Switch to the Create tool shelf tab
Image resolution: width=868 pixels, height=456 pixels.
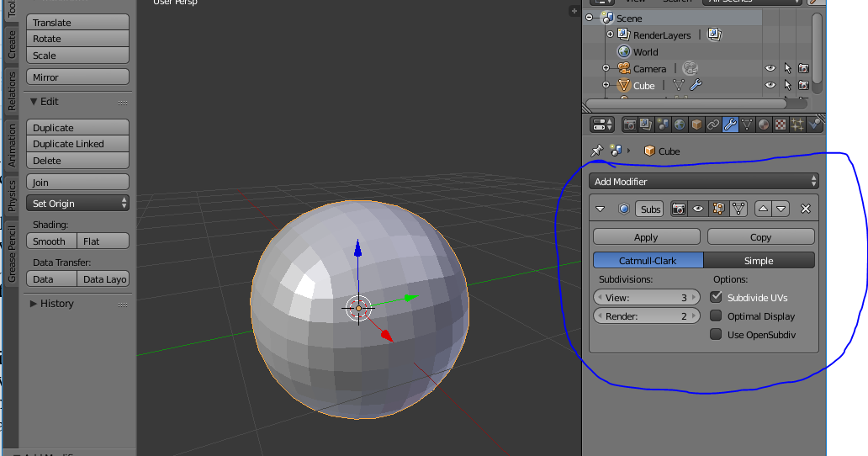(12, 45)
